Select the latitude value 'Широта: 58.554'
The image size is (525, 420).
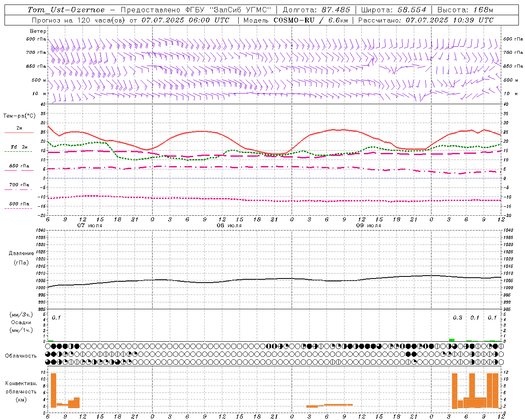pos(394,10)
